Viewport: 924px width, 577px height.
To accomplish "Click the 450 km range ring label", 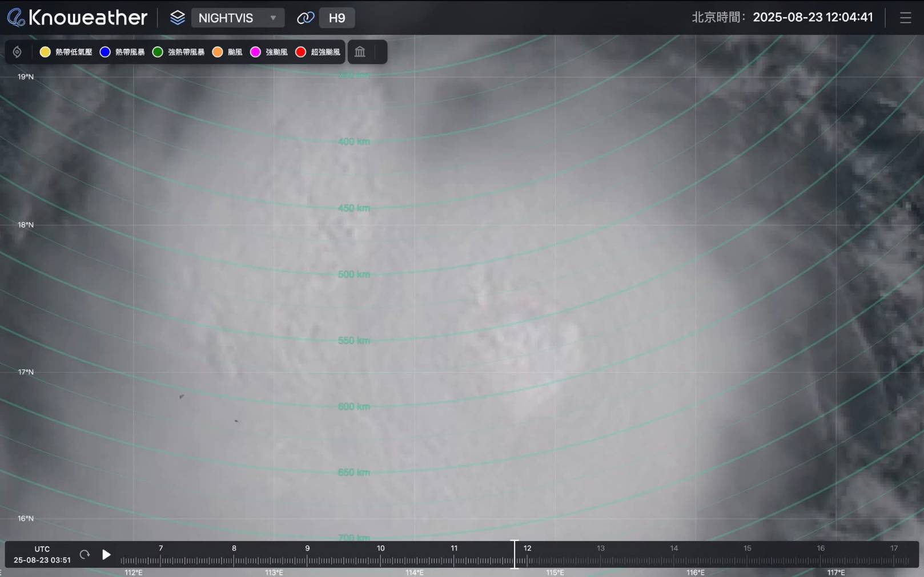I will pos(354,208).
